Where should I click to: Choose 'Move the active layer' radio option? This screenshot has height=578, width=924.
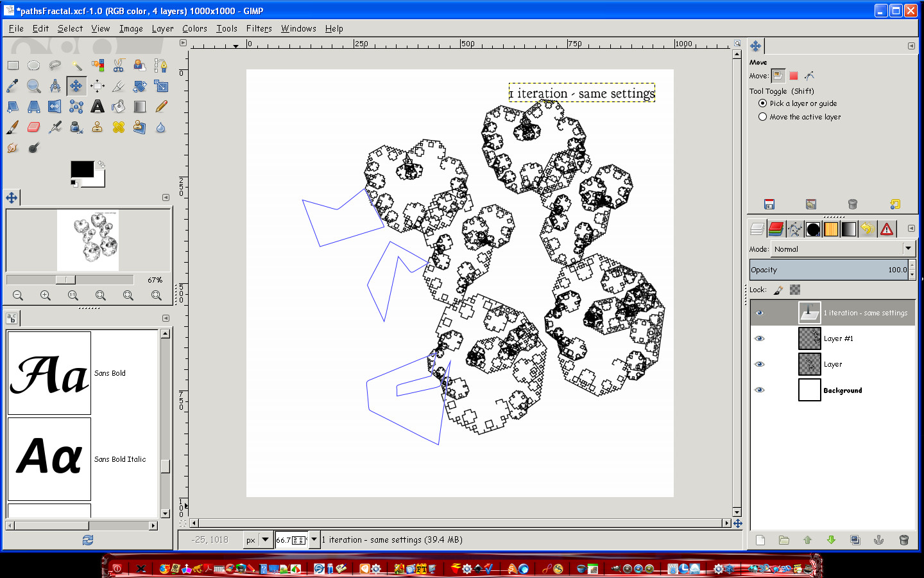tap(762, 117)
